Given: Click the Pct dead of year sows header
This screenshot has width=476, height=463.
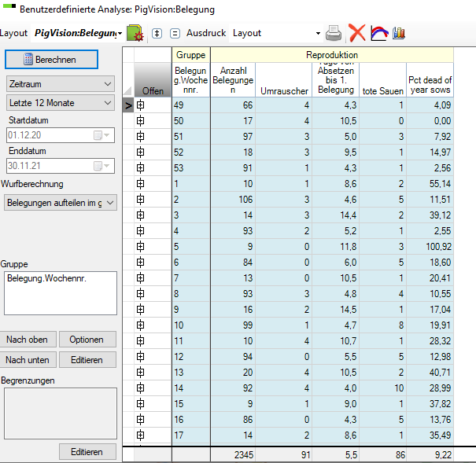Looking at the screenshot, I should click(x=430, y=79).
